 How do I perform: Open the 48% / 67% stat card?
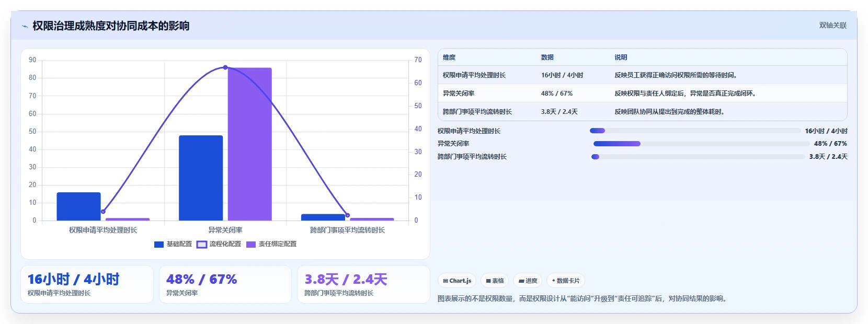click(225, 284)
